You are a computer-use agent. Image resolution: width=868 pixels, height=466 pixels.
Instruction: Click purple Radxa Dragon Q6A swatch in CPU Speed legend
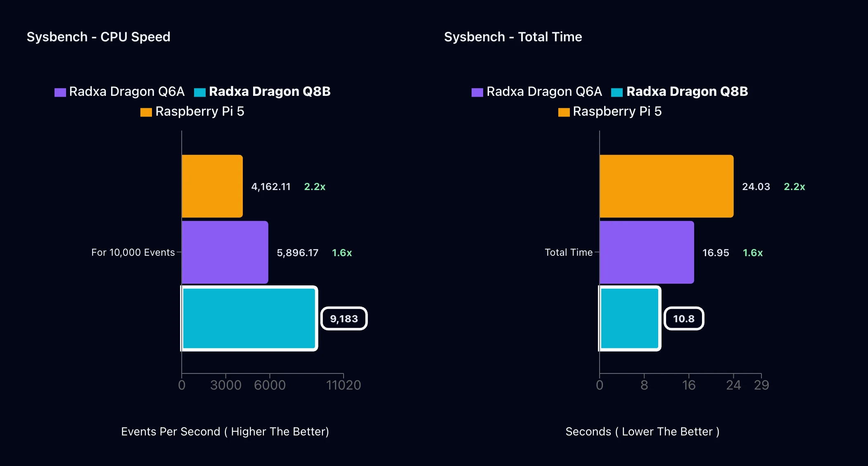[60, 92]
